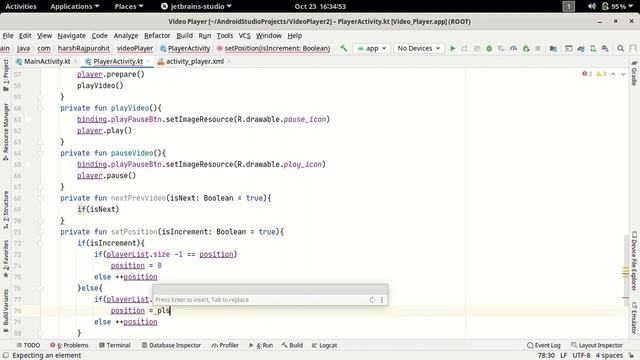Viewport: 640px width, 360px height.
Task: Open the app run configuration dropdown
Action: point(372,48)
